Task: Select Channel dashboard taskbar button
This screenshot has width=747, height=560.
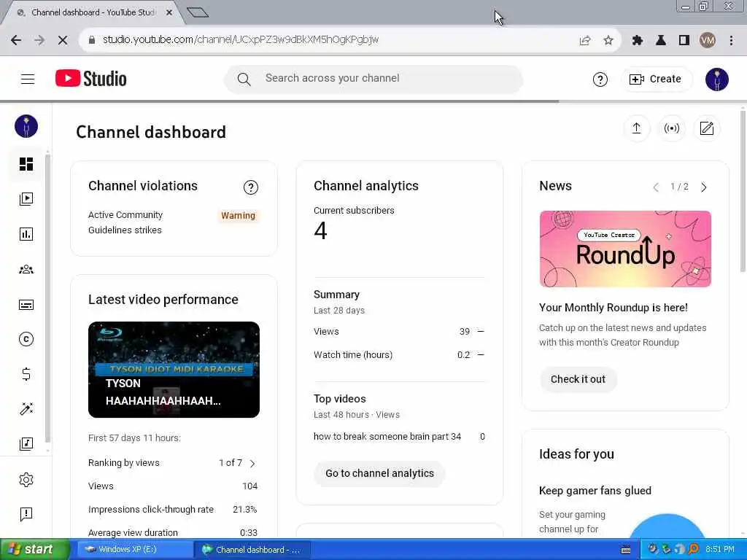Action: point(252,550)
